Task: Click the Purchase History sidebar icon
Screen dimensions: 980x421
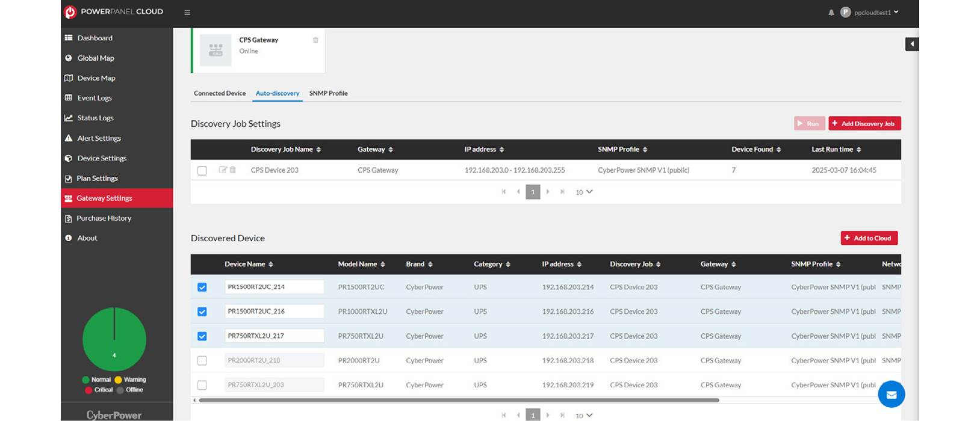Action: [69, 218]
